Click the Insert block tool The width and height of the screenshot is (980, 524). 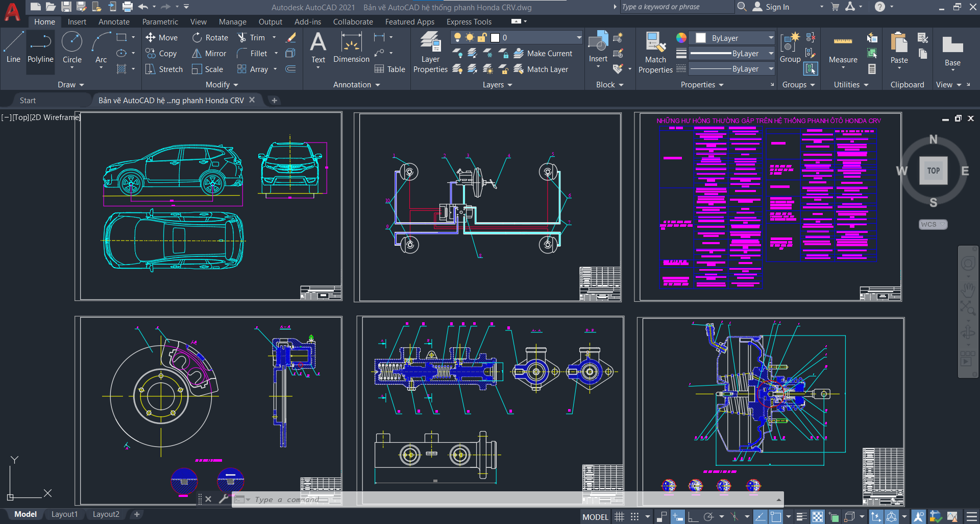pyautogui.click(x=598, y=47)
